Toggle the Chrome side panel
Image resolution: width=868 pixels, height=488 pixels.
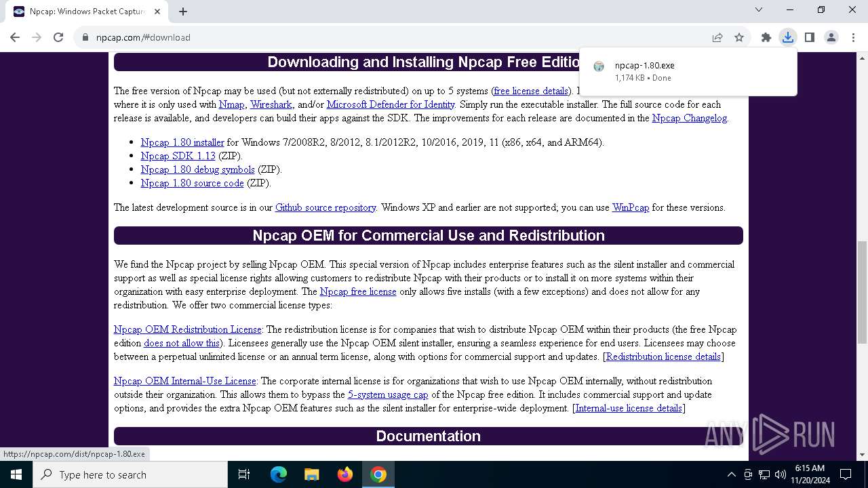[810, 37]
